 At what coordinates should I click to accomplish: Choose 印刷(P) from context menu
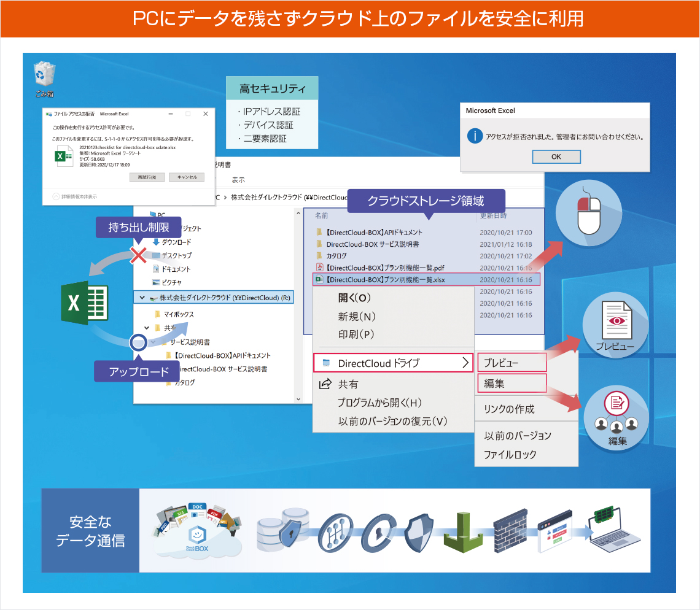tap(356, 334)
